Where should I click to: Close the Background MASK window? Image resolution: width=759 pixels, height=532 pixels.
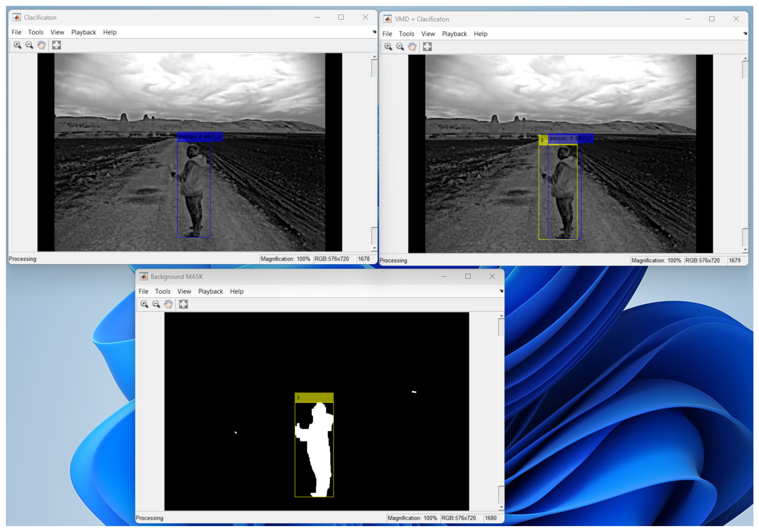pos(492,276)
